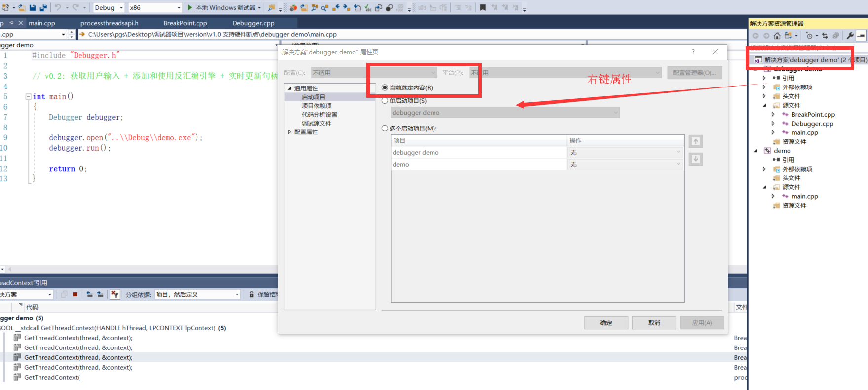Select 单启动项目 radio option
Screen dimensions: 868x390
385,100
